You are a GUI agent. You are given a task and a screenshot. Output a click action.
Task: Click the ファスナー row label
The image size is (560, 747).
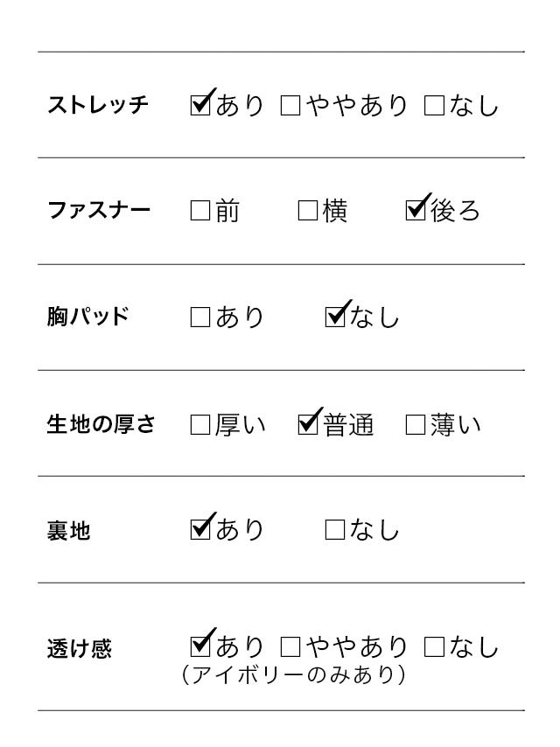[98, 213]
